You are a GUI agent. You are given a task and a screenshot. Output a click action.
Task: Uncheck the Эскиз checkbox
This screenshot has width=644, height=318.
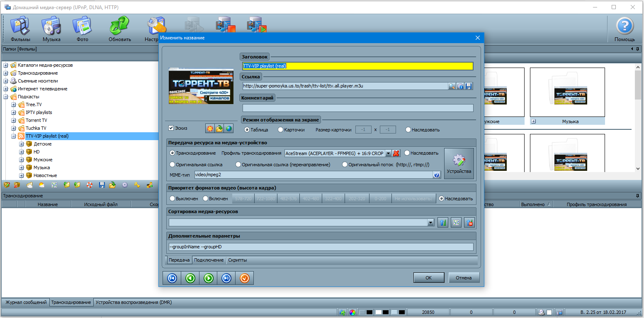tap(171, 128)
